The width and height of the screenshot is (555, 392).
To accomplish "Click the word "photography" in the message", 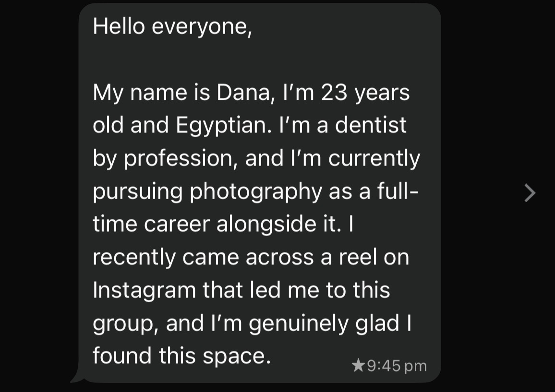I will (x=256, y=192).
